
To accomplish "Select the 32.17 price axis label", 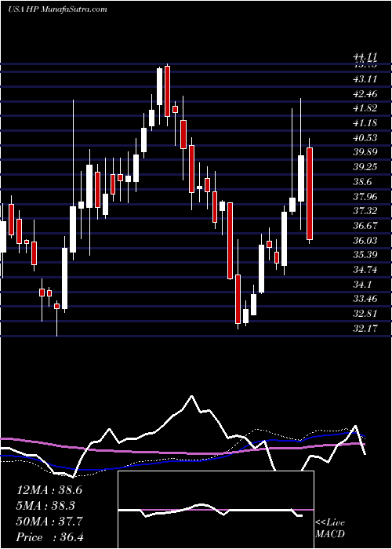I will click(365, 329).
